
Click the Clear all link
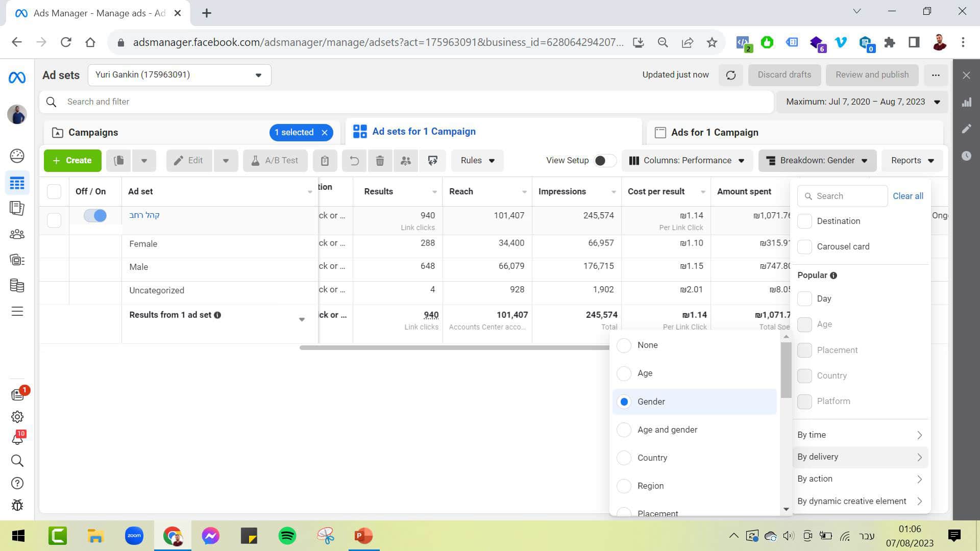908,196
